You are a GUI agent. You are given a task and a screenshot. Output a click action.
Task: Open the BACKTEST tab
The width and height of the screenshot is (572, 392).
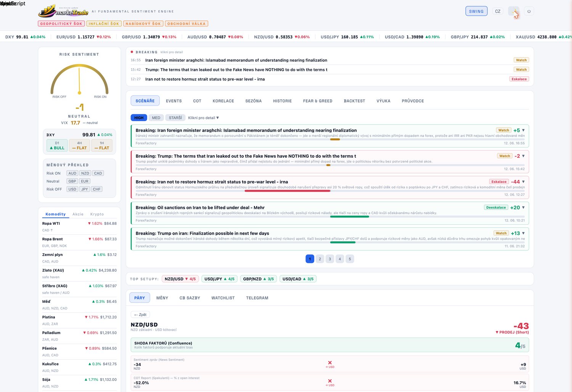(x=355, y=101)
